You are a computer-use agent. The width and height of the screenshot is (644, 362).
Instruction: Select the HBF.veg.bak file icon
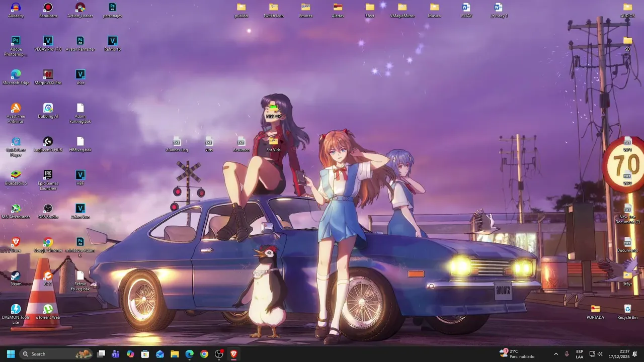[x=80, y=144]
